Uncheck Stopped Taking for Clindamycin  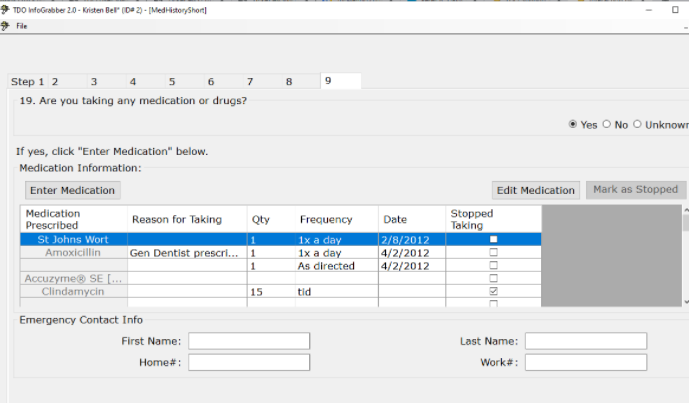[x=493, y=292]
